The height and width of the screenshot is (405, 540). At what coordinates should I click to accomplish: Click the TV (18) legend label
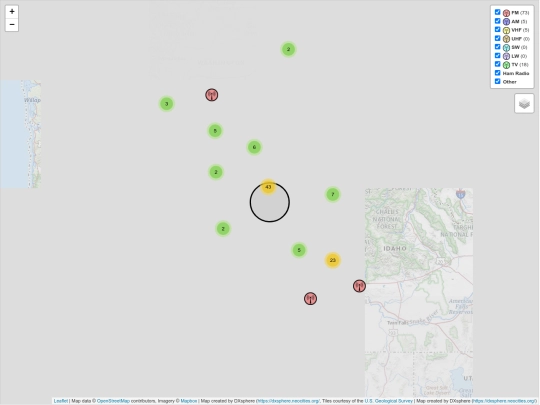tap(520, 64)
